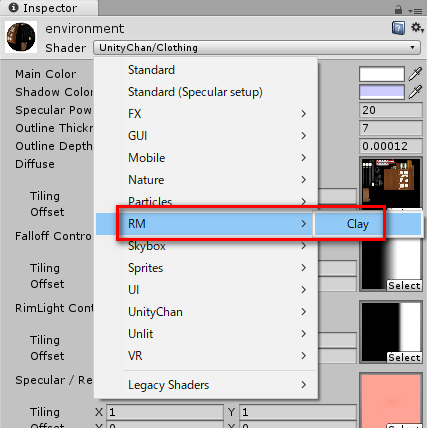This screenshot has width=427, height=428.
Task: Choose Standard (Specular setup) shader
Action: [x=206, y=92]
